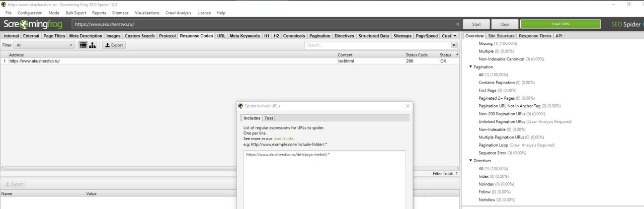This screenshot has height=209, width=644.
Task: Open the User Guide link
Action: [284, 138]
